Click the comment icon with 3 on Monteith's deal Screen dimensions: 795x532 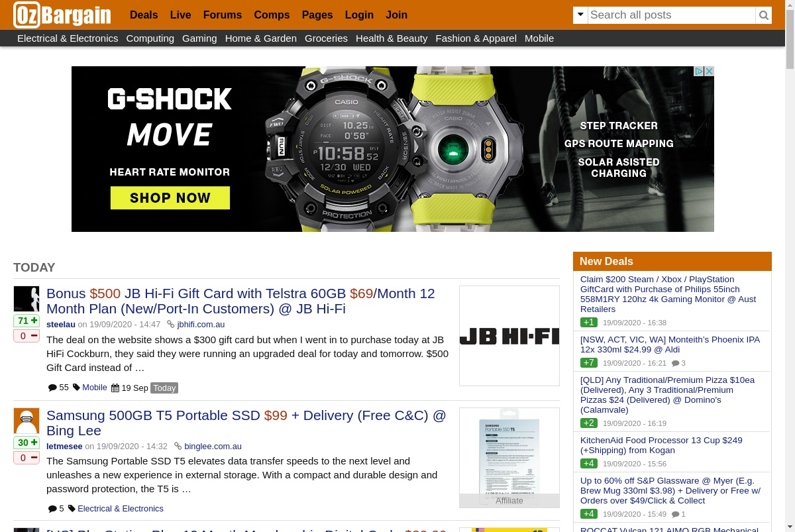pos(678,363)
